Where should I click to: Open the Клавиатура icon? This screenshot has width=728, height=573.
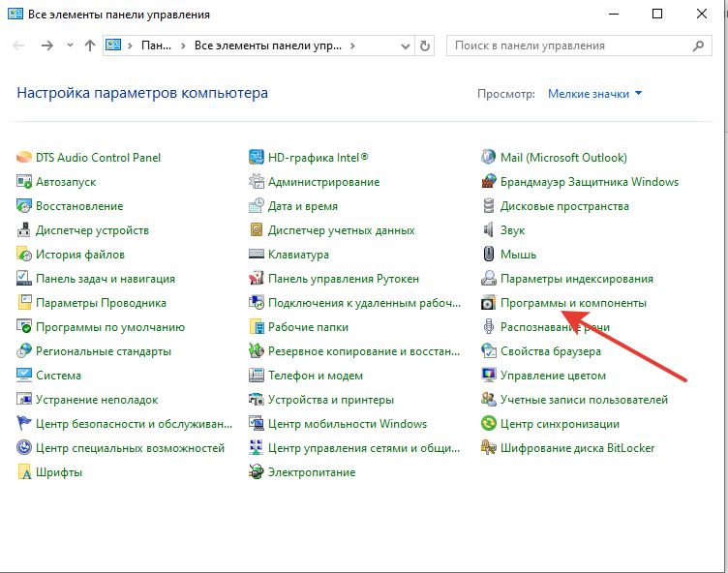pos(257,254)
